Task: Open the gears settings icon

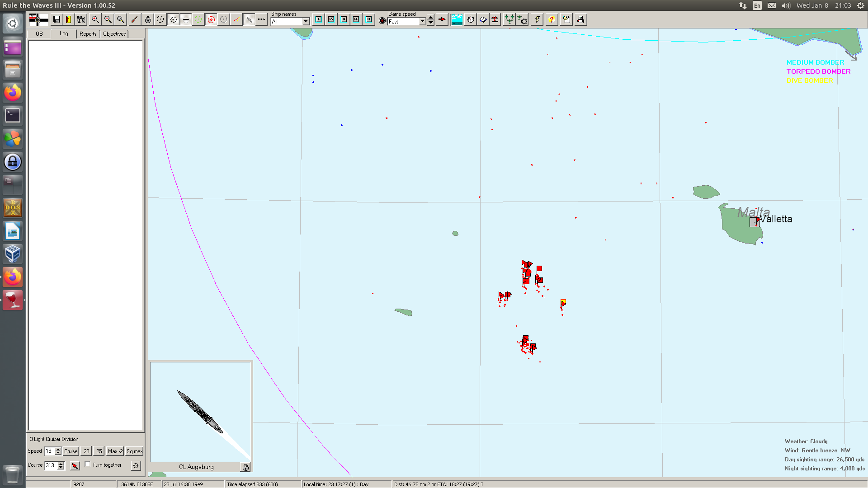Action: tap(81, 19)
